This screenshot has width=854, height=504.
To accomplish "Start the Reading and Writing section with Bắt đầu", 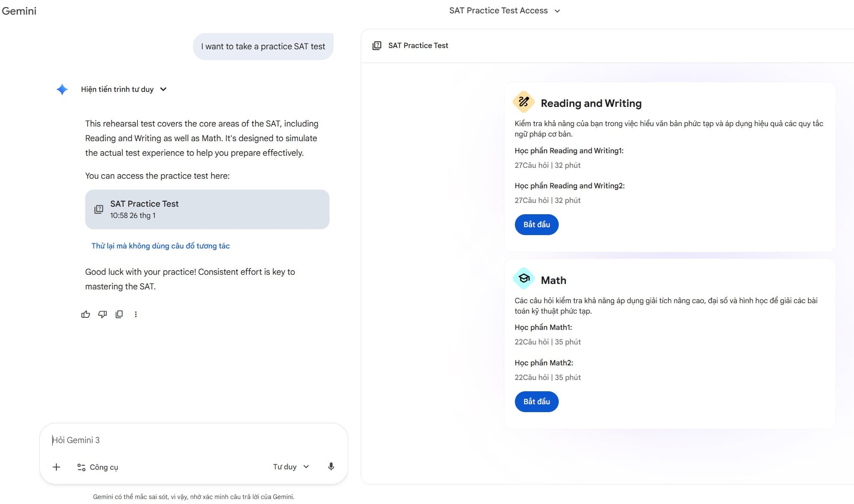I will tap(537, 225).
